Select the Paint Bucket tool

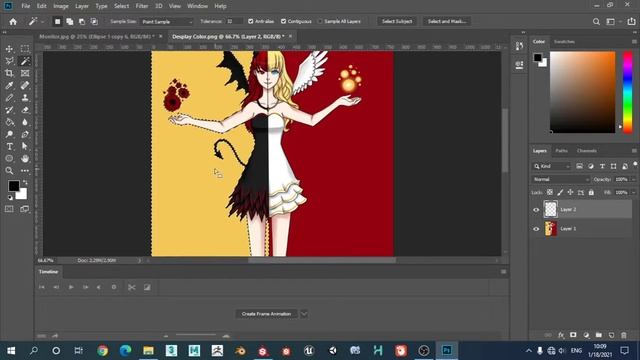point(9,122)
